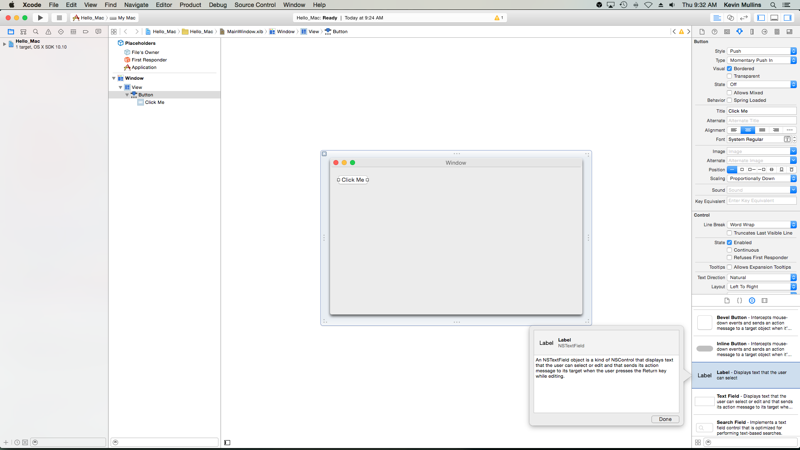Enable the Transparent checkbox

(730, 76)
